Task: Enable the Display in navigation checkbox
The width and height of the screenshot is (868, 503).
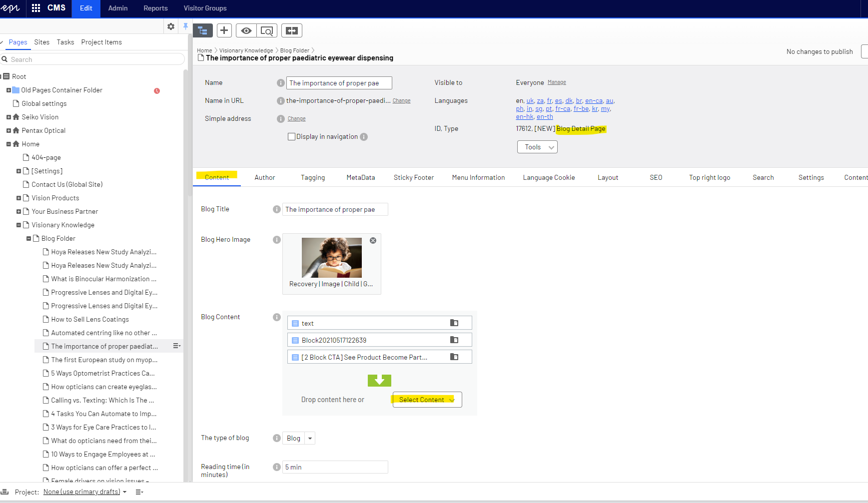Action: (x=291, y=137)
